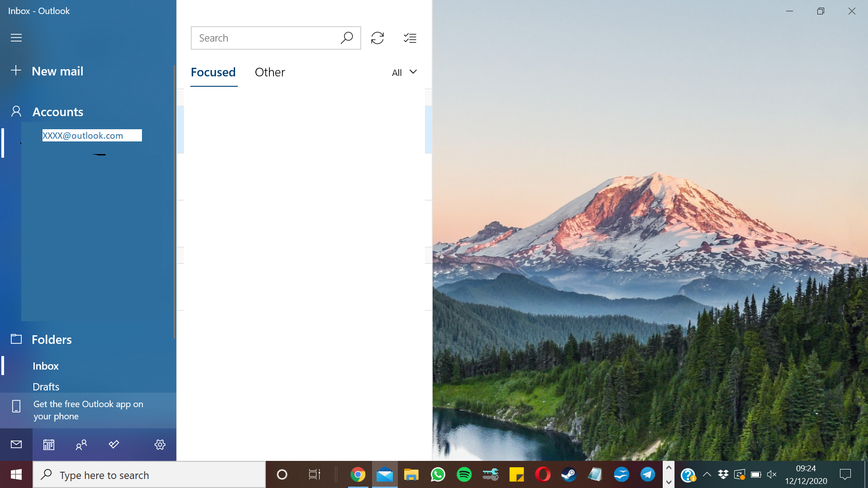Sync this mail account
The width and height of the screenshot is (868, 488).
coord(377,38)
